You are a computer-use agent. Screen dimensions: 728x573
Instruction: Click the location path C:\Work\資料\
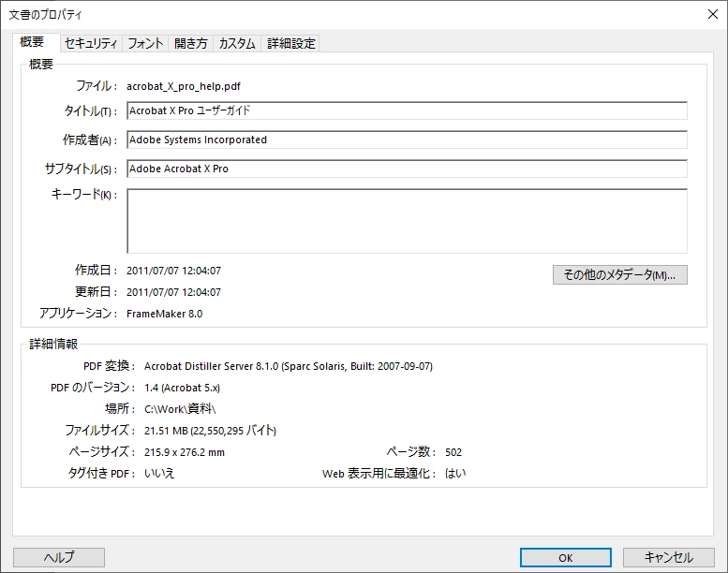pyautogui.click(x=180, y=409)
